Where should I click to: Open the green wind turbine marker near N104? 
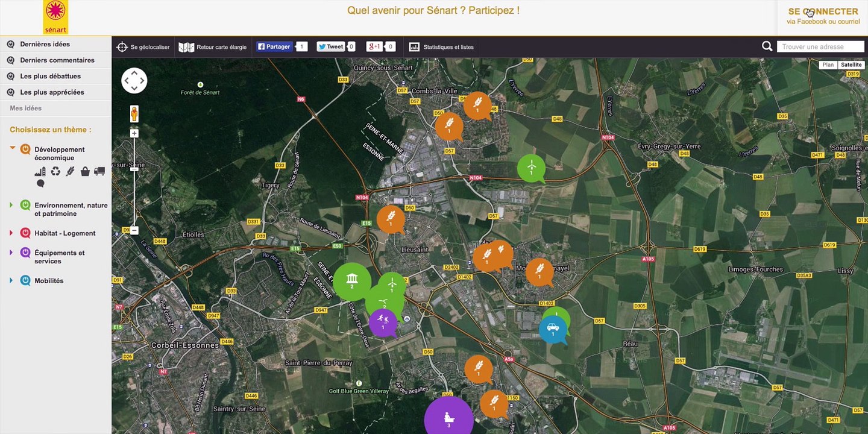point(531,168)
